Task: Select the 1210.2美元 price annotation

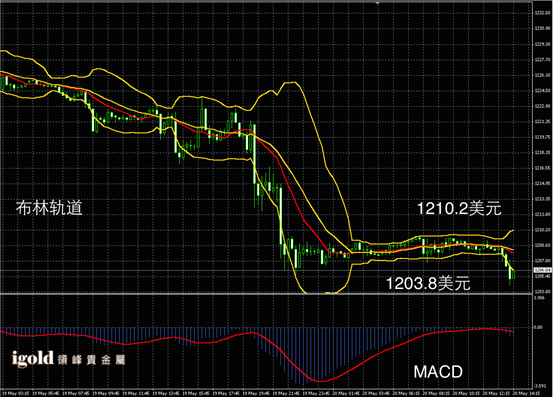Action: point(459,208)
